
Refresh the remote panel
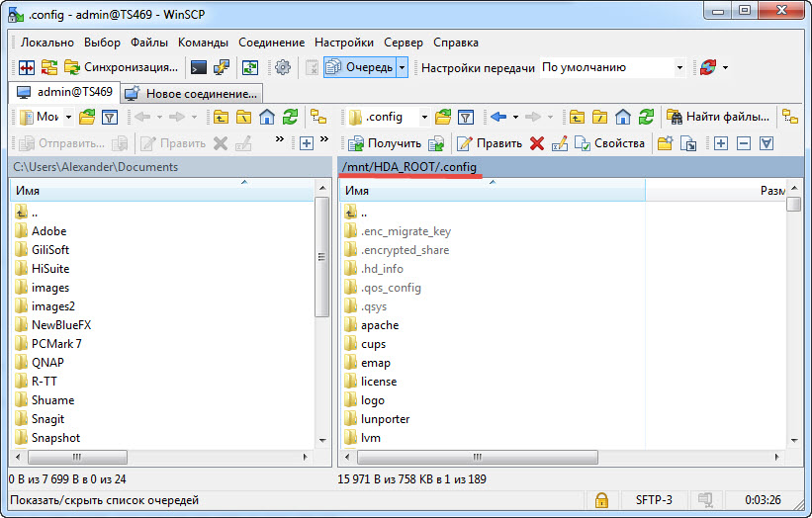pyautogui.click(x=646, y=117)
